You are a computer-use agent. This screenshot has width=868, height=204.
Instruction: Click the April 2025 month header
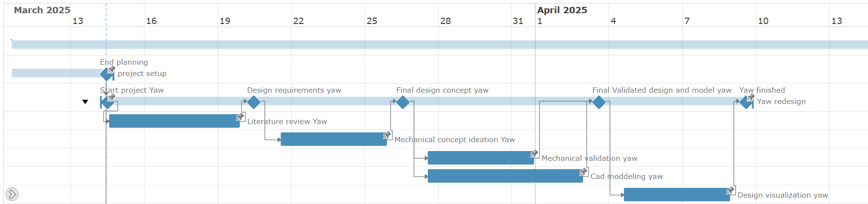[x=562, y=10]
